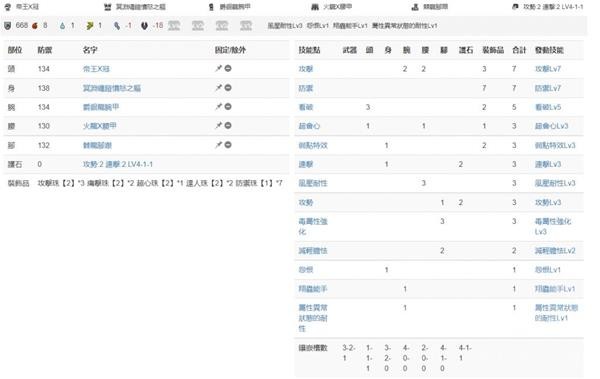Image resolution: width=600 pixels, height=379 pixels.
Task: Exclude 火龍X腰甲 using its minus icon
Action: click(228, 126)
